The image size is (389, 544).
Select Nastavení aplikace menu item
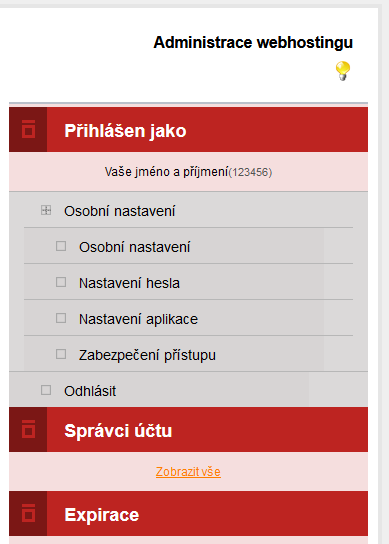pyautogui.click(x=138, y=319)
